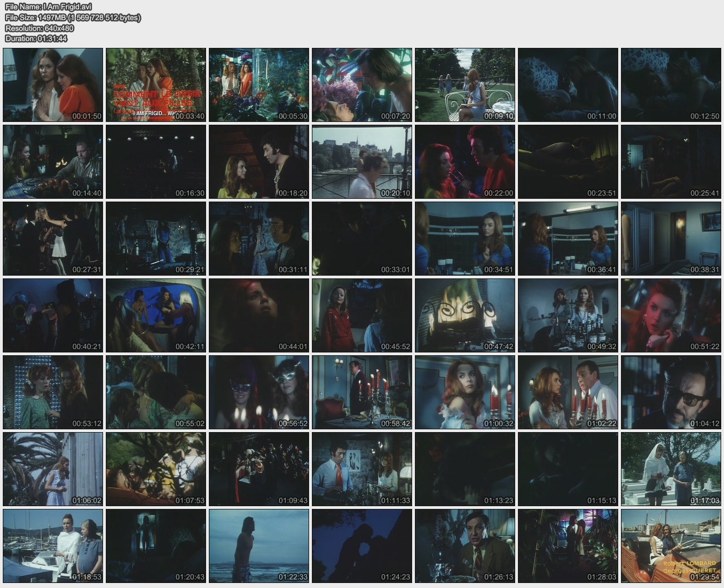Screen dimensions: 724x588
Task: Select the river bridge thumbnail at 00:20:10
Action: (x=362, y=161)
